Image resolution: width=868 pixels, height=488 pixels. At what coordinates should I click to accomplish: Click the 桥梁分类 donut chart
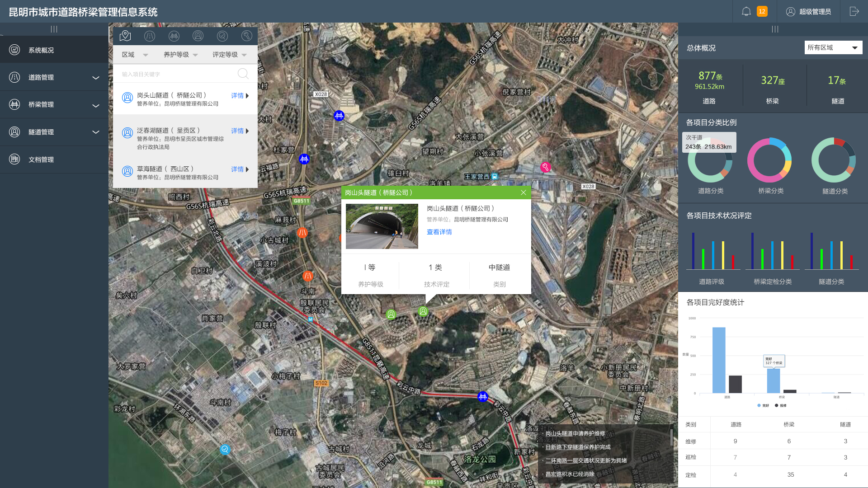click(769, 160)
